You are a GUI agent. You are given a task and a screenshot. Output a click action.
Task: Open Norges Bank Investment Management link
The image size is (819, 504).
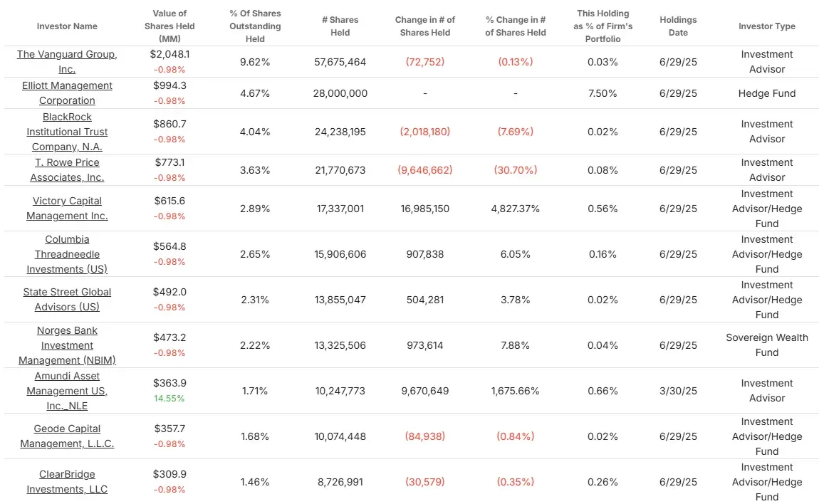pyautogui.click(x=67, y=345)
